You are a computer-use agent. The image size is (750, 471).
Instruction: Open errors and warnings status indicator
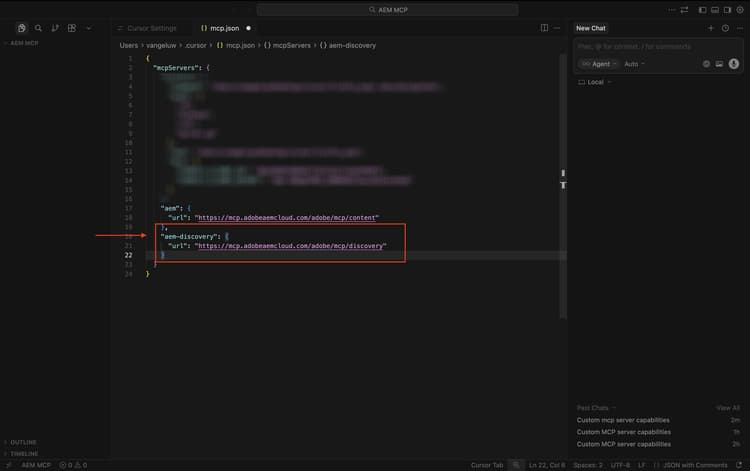coord(73,465)
